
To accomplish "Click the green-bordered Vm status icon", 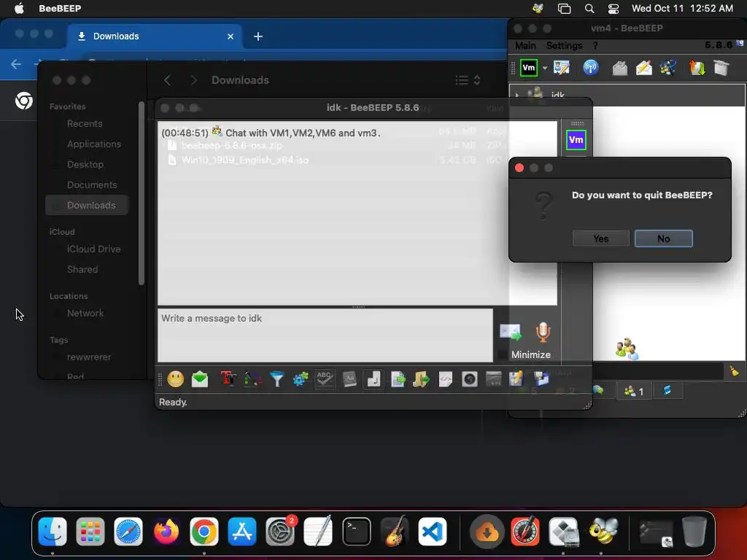I will point(529,68).
